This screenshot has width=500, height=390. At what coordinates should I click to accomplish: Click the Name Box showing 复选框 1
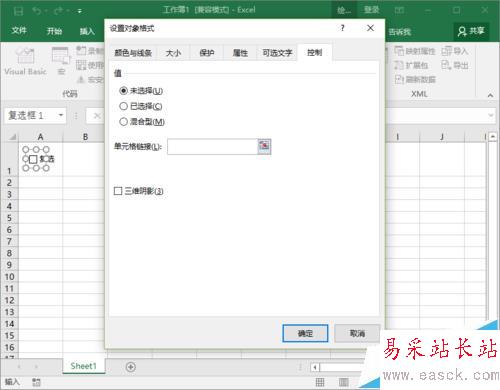pyautogui.click(x=30, y=115)
